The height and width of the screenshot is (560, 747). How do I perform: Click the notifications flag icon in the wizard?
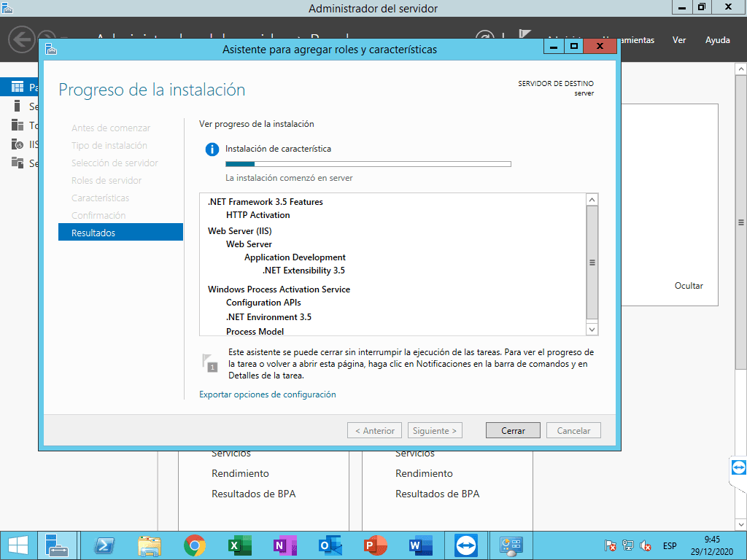[210, 362]
